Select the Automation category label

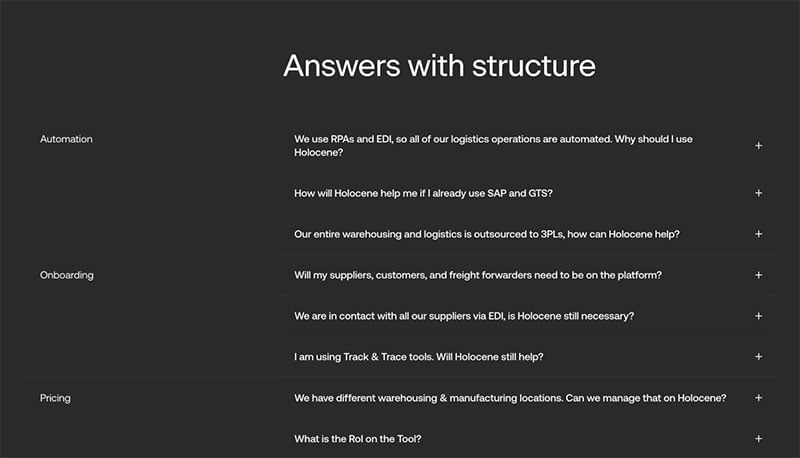(x=66, y=139)
